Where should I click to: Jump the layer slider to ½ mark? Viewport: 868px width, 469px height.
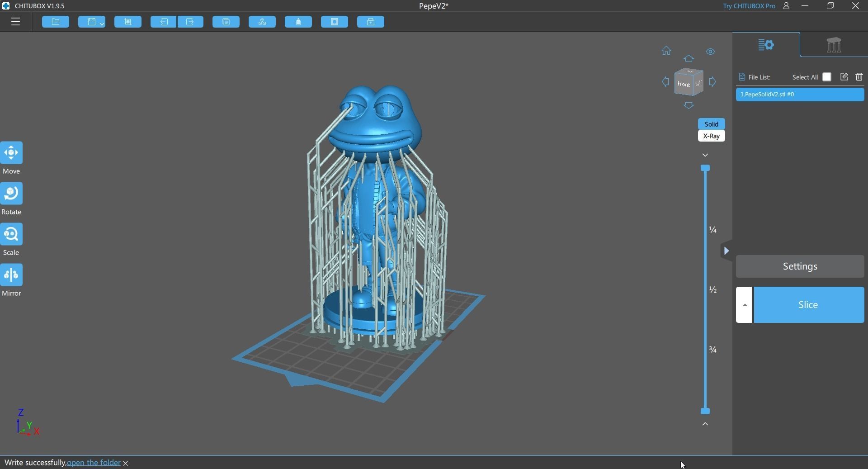pyautogui.click(x=713, y=289)
